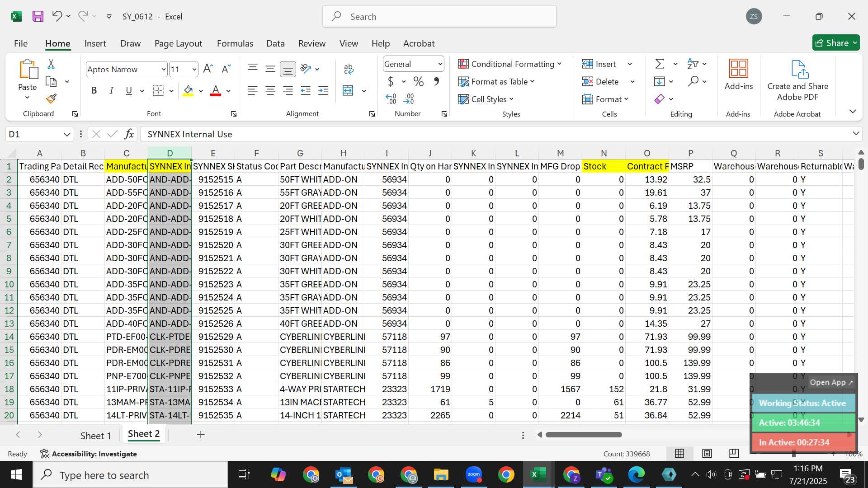Toggle Middle Align vertical alignment
The height and width of the screenshot is (488, 868).
[x=270, y=69]
